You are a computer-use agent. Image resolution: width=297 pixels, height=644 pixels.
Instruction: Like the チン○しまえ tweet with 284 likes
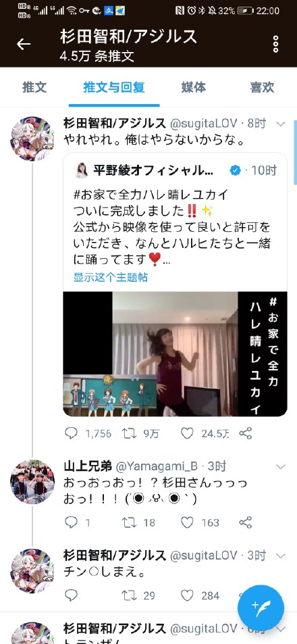pyautogui.click(x=187, y=595)
